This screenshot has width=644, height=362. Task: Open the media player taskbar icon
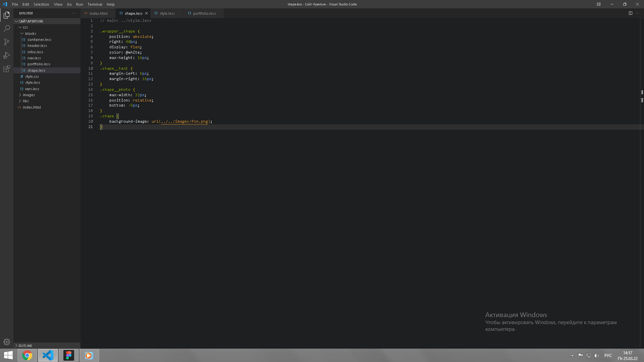tap(89, 355)
